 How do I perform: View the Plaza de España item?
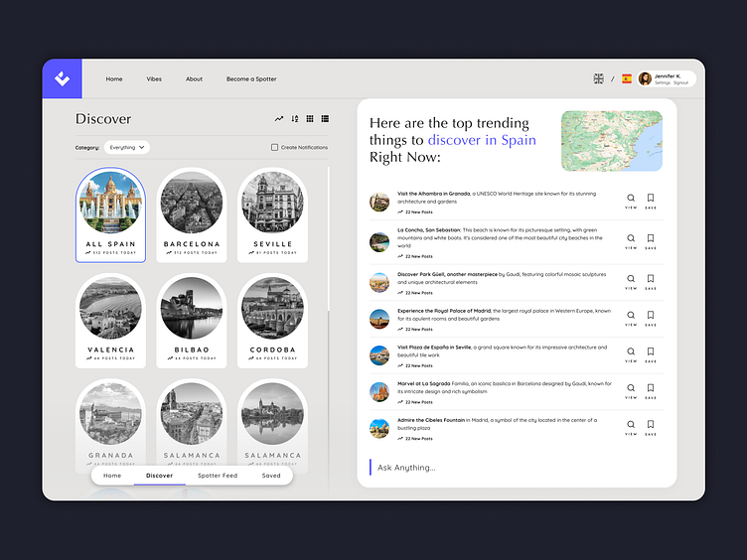click(x=631, y=354)
